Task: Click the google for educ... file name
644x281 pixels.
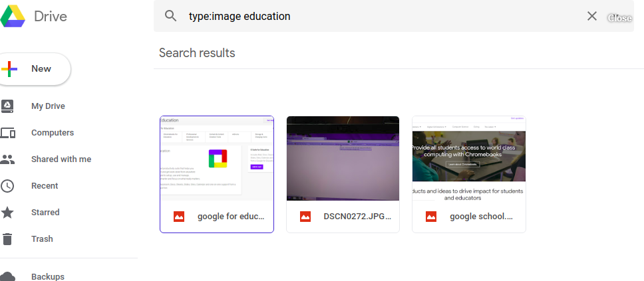Action: [231, 217]
